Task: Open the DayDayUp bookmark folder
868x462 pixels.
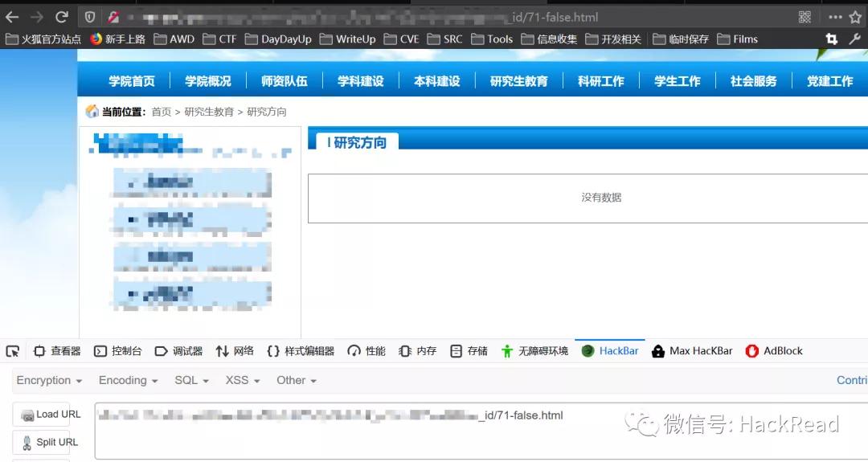Action: pyautogui.click(x=278, y=39)
